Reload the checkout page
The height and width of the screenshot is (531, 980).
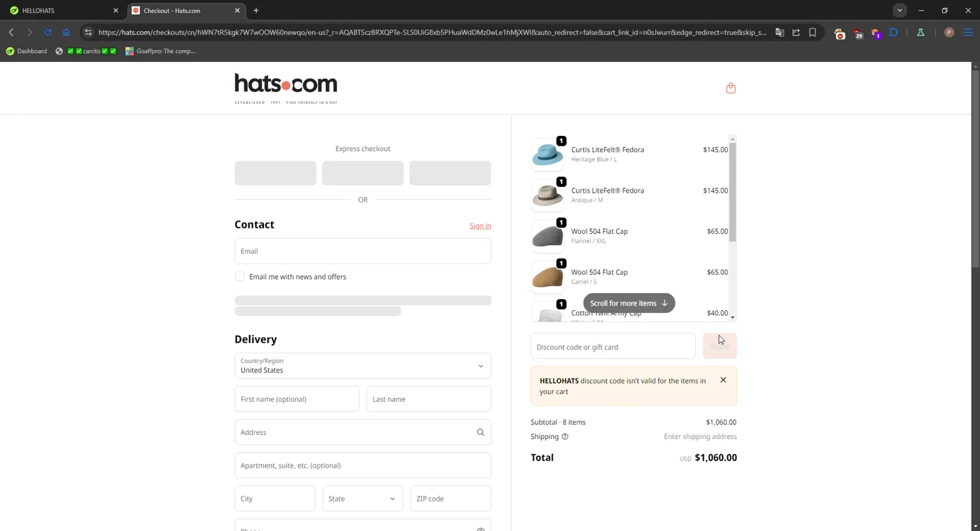48,32
